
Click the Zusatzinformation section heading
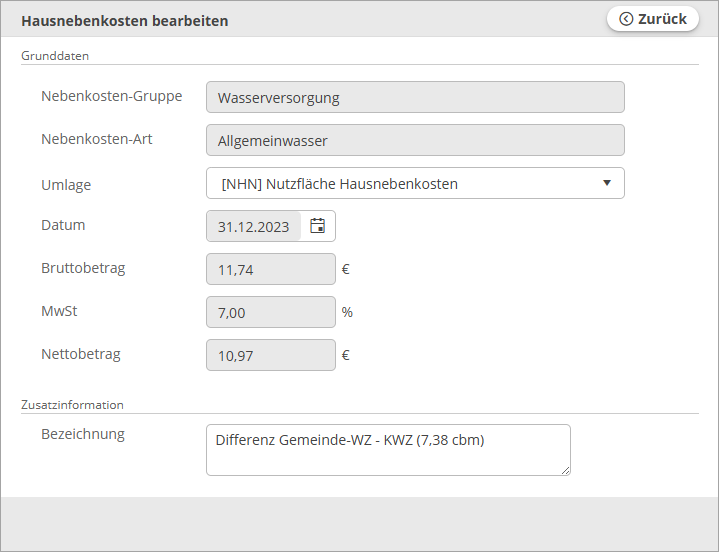coord(72,405)
